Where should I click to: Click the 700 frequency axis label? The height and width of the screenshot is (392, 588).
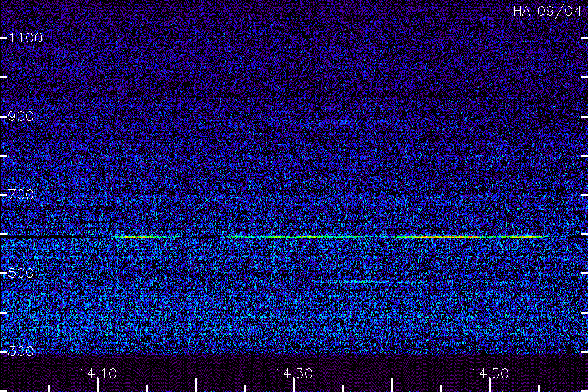pos(21,195)
